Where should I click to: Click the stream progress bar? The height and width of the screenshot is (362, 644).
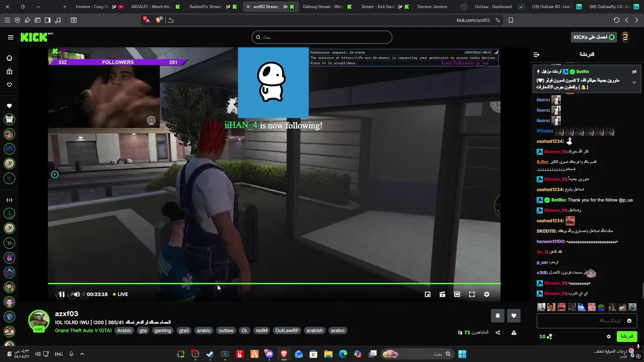pos(274,284)
